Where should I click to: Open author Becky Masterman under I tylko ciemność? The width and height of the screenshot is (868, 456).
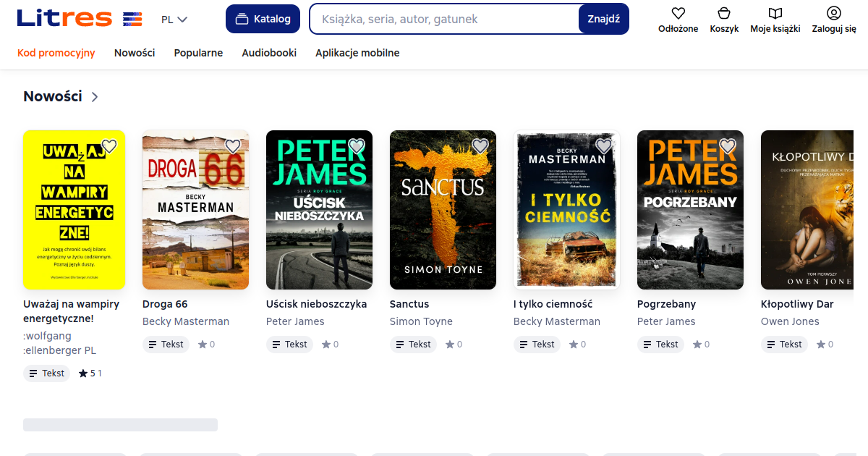point(557,321)
